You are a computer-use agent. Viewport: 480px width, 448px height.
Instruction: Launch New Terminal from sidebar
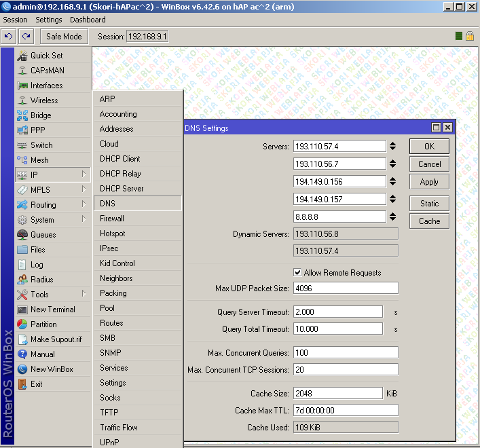tap(52, 310)
